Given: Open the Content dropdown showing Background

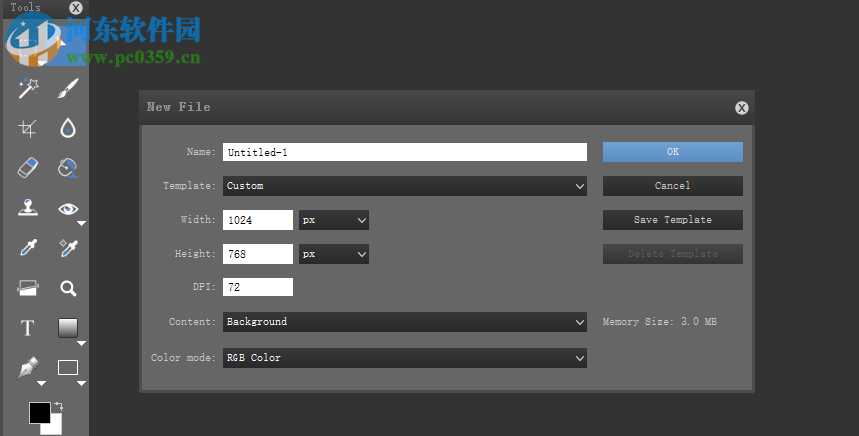Looking at the screenshot, I should (405, 322).
